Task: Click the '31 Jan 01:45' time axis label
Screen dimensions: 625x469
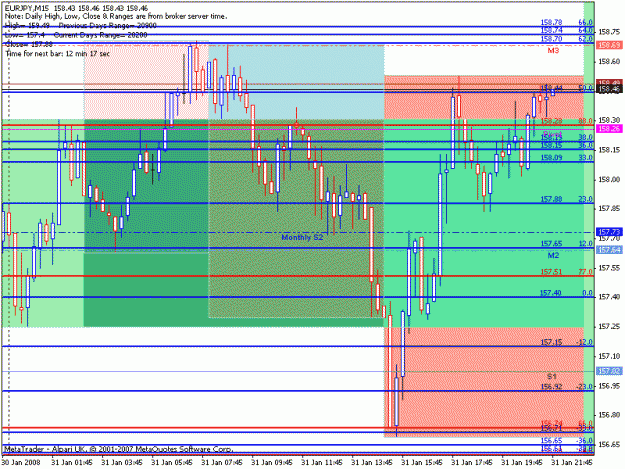Action: (x=72, y=462)
